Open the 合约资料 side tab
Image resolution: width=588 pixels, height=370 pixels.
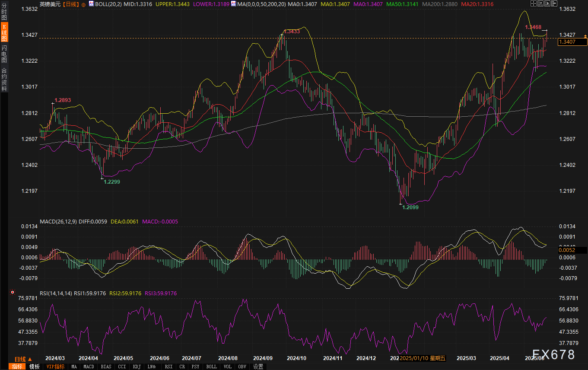click(x=4, y=80)
